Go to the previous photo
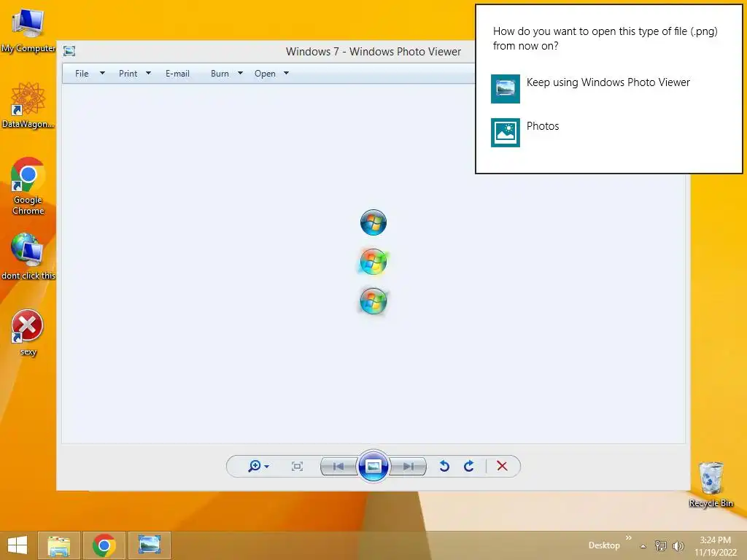The height and width of the screenshot is (560, 747). 338,466
